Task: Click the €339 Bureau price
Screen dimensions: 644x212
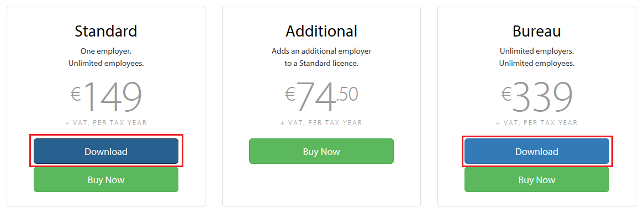Action: pos(536,97)
